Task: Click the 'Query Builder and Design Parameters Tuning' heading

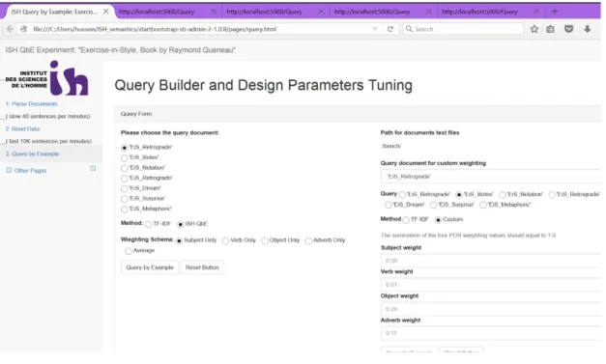Action: (263, 85)
